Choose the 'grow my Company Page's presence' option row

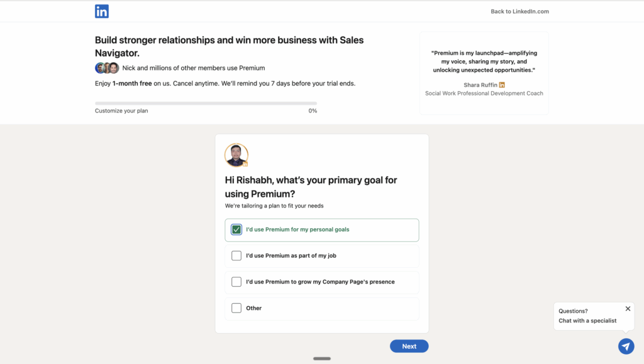320,282
